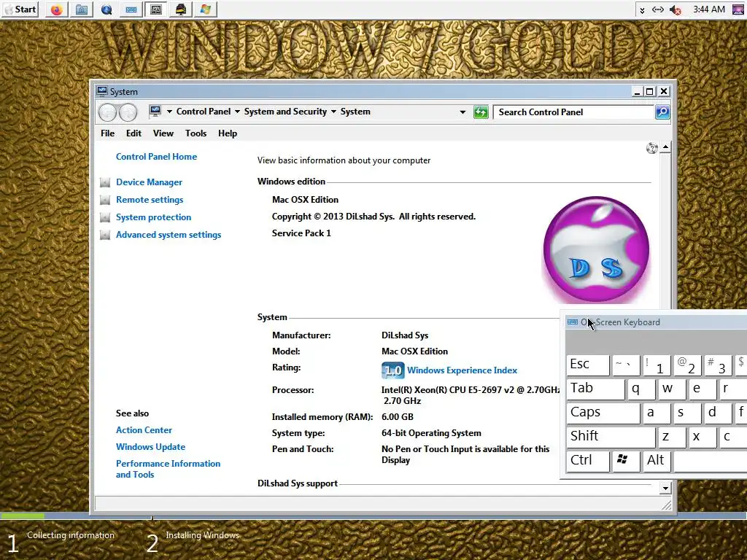Click the scrollbar down arrow

click(x=665, y=488)
